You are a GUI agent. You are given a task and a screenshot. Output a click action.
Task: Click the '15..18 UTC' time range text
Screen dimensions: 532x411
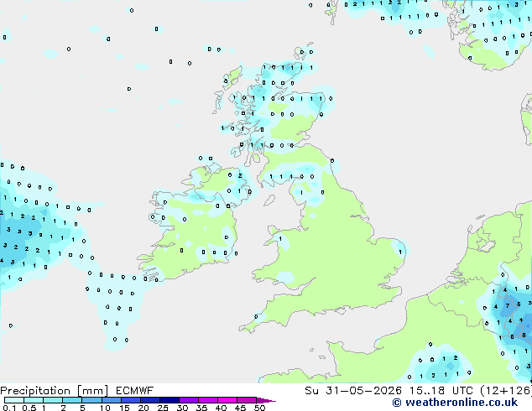(x=441, y=391)
